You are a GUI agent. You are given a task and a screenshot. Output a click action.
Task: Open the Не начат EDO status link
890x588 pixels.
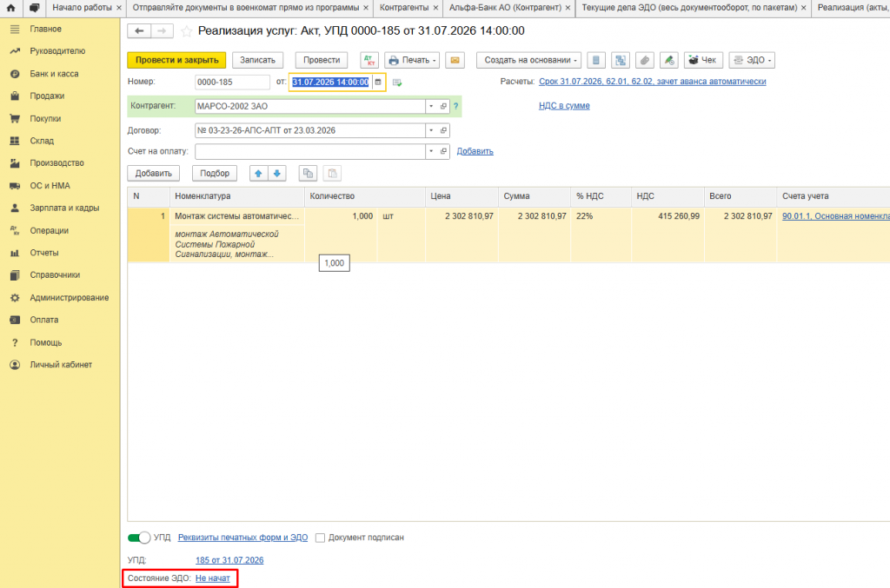pyautogui.click(x=213, y=578)
